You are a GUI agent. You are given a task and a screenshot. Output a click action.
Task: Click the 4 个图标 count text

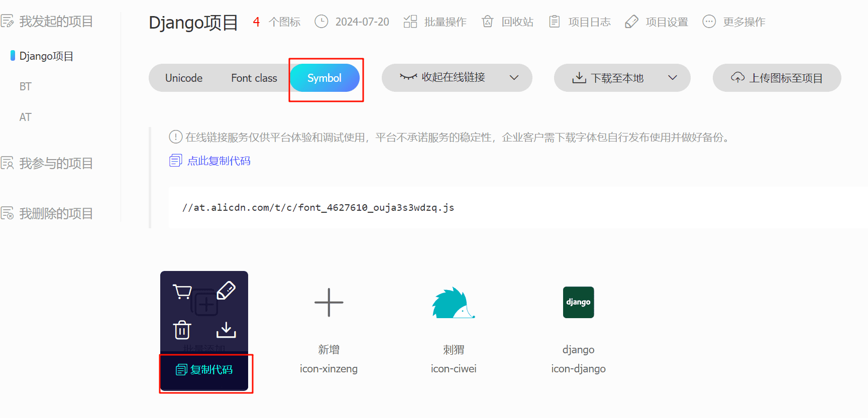[x=276, y=22]
